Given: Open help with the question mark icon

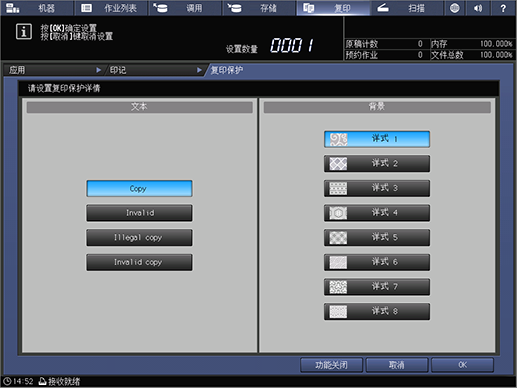Looking at the screenshot, I should point(503,8).
